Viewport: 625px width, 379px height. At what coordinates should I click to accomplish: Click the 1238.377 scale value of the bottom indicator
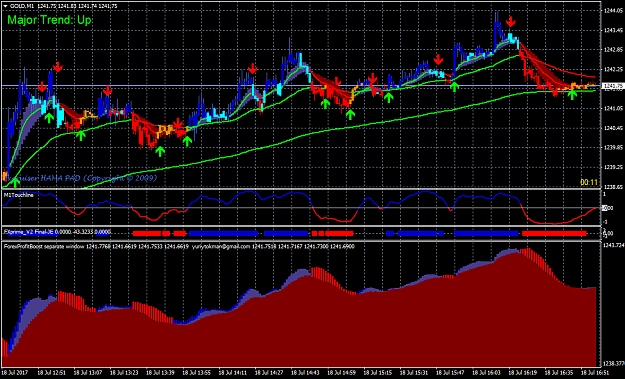[x=614, y=363]
